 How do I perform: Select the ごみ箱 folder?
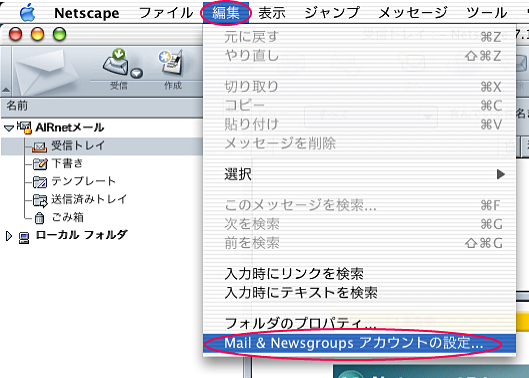click(x=67, y=217)
